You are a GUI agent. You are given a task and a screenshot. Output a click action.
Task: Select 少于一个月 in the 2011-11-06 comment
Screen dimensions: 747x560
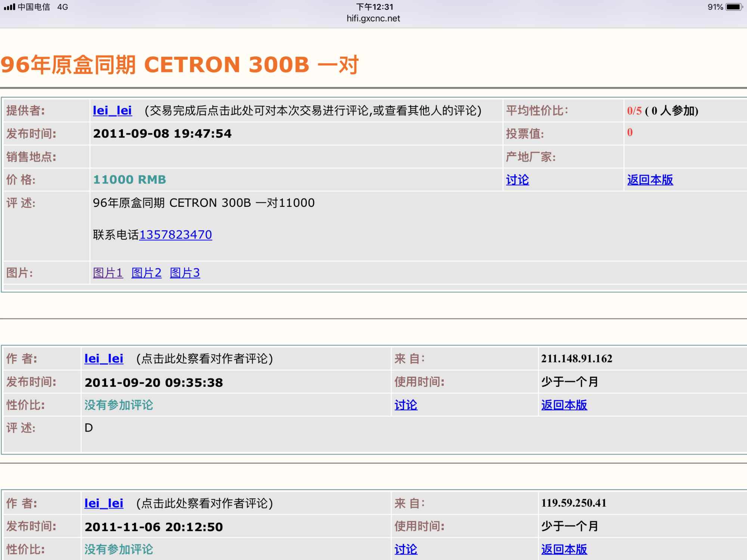click(570, 526)
